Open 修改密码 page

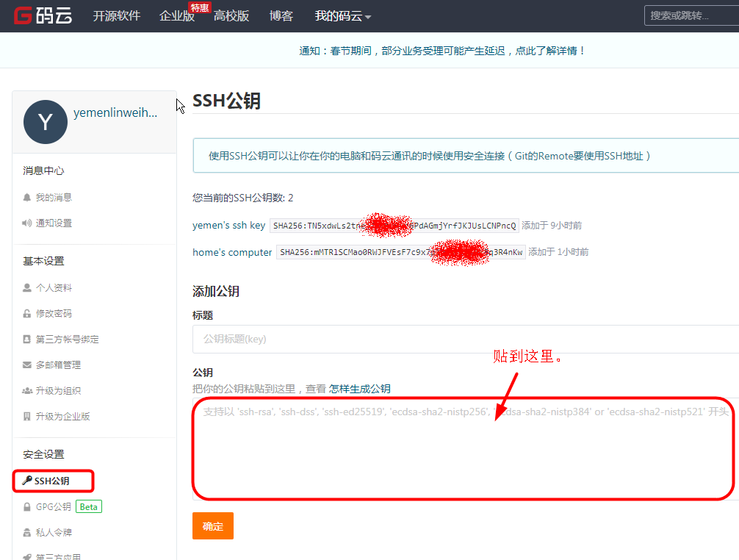click(54, 314)
